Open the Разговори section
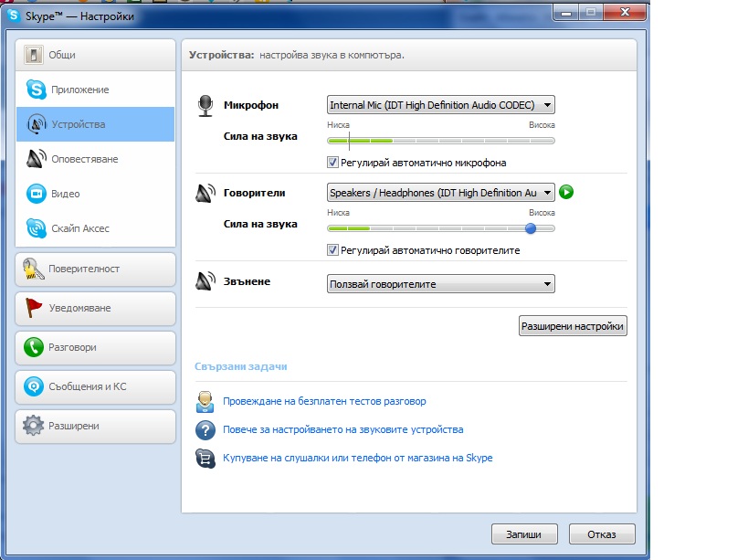Screen dimensions: 748x560 pos(95,348)
